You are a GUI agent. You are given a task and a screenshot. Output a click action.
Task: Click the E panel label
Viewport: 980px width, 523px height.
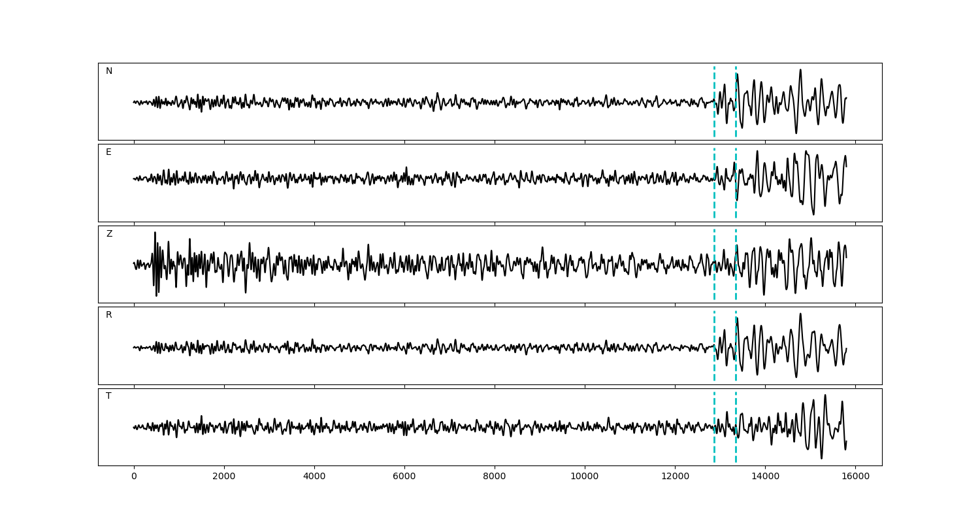[108, 152]
